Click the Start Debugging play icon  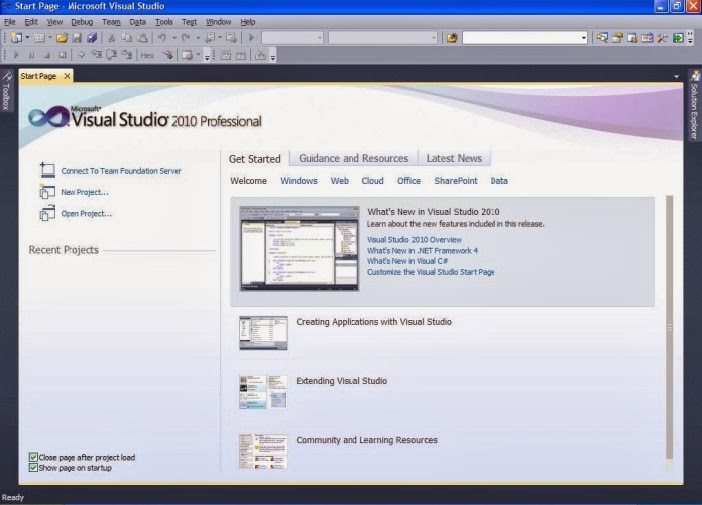(251, 38)
